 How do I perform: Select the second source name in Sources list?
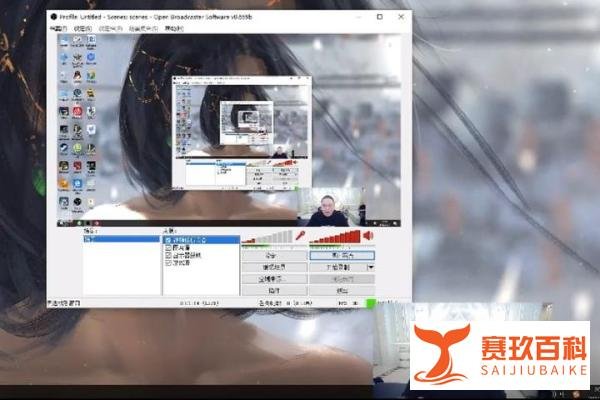click(181, 248)
